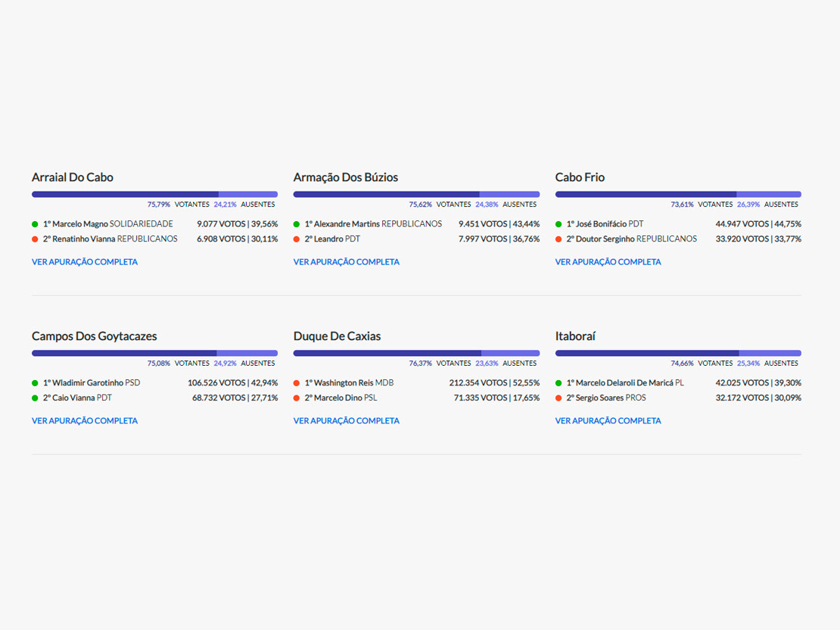Click vote count 33.920 VOTOS | 33,77%

[758, 239]
